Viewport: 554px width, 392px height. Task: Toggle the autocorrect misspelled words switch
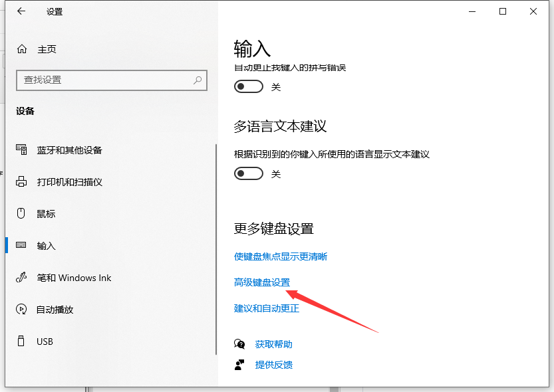click(249, 87)
